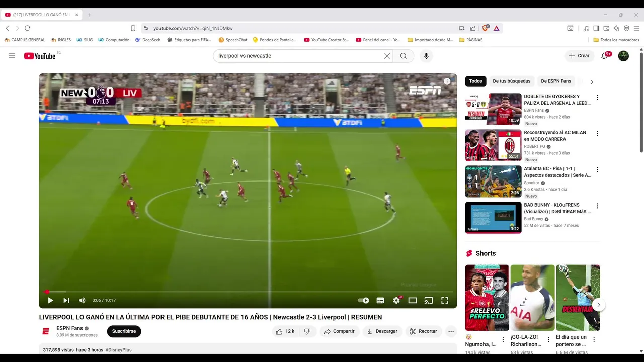The image size is (644, 362).
Task: Open the PÁGINAS bookmark folder
Action: point(471,40)
